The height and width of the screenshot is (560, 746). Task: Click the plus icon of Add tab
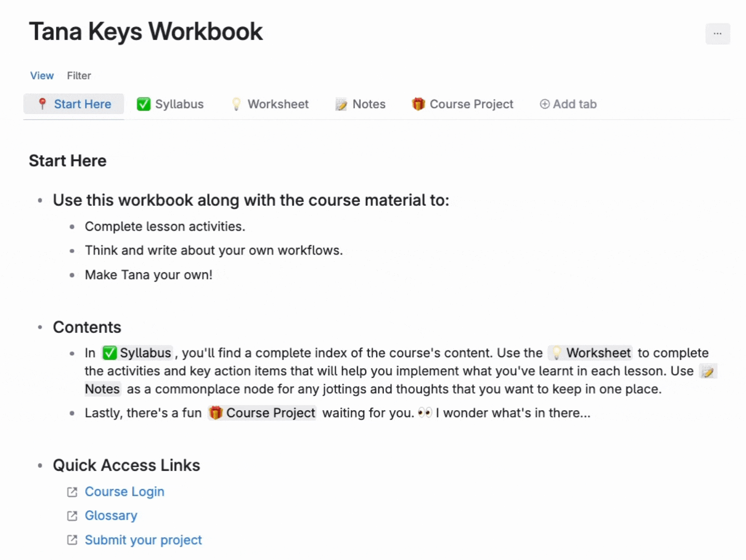pos(545,104)
